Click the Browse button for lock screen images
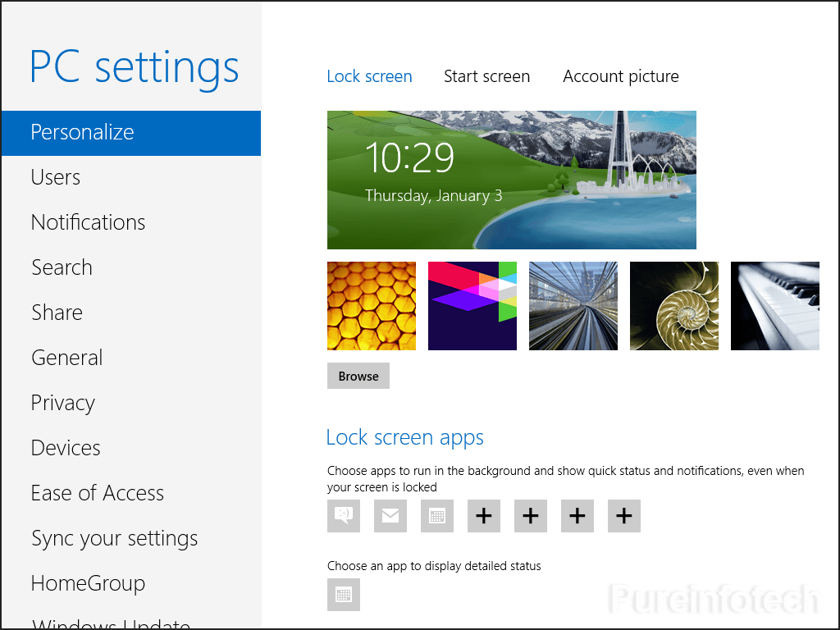Image resolution: width=840 pixels, height=630 pixels. (x=358, y=376)
